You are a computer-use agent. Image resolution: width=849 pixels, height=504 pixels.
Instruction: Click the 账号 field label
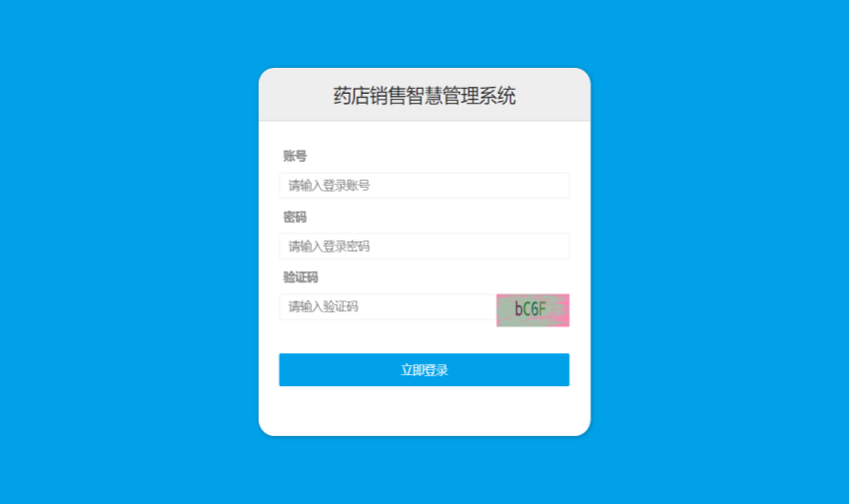(x=295, y=157)
